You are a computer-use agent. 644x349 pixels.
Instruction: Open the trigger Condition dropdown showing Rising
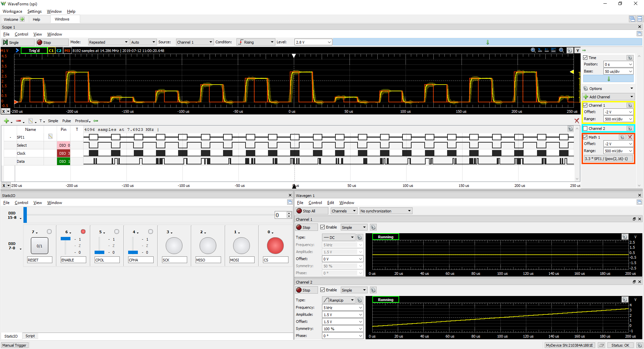click(x=256, y=42)
